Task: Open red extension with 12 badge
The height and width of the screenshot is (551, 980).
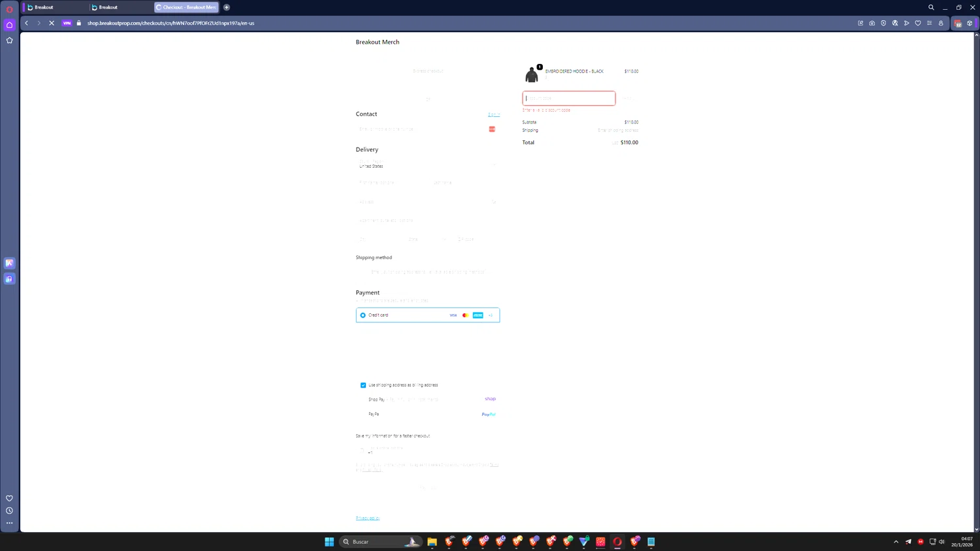Action: [958, 23]
